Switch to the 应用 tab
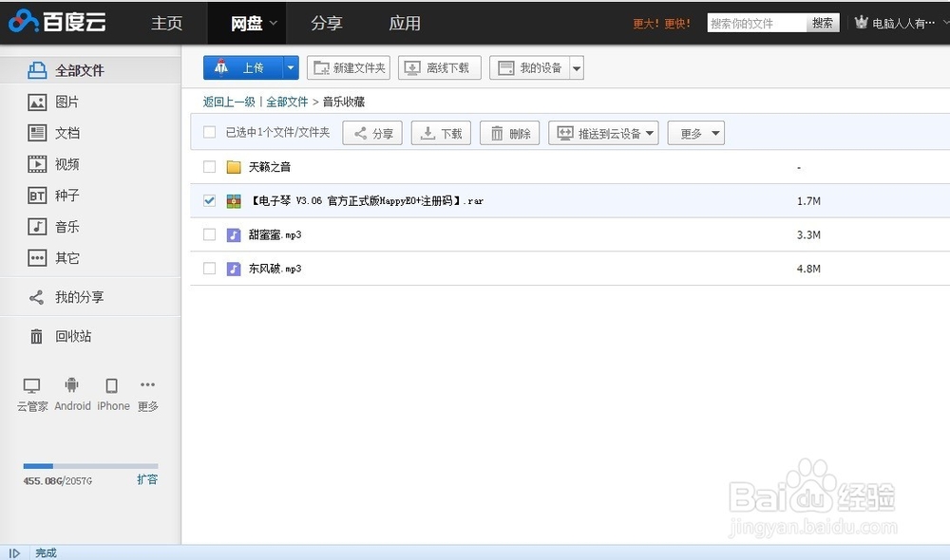The width and height of the screenshot is (950, 560). 405,23
